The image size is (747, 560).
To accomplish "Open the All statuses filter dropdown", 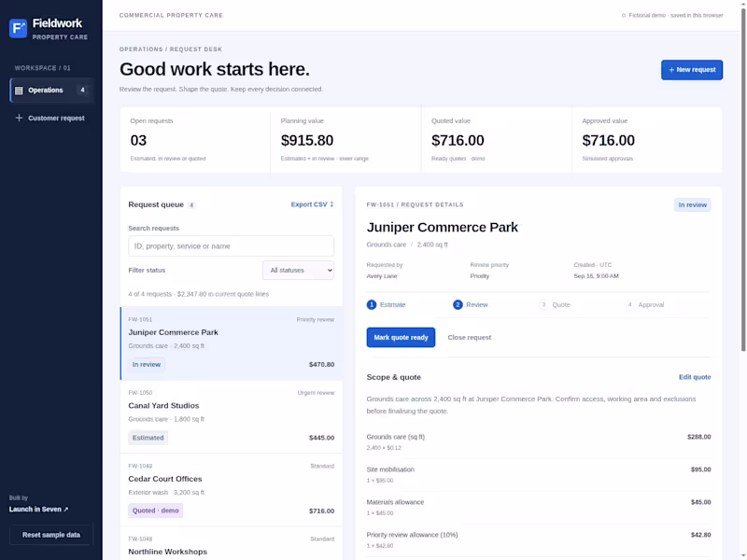I will point(298,270).
